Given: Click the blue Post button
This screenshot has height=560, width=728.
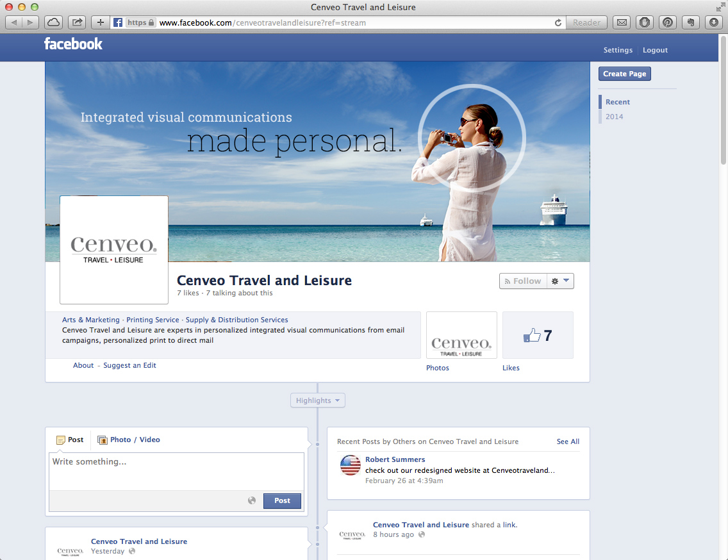Looking at the screenshot, I should pyautogui.click(x=282, y=500).
